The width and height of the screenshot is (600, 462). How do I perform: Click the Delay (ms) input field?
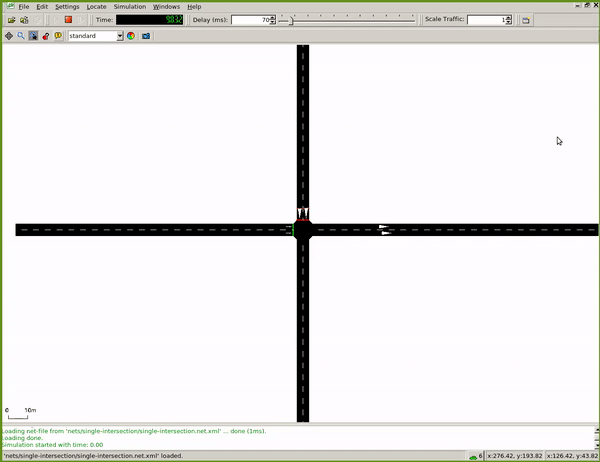tap(250, 20)
